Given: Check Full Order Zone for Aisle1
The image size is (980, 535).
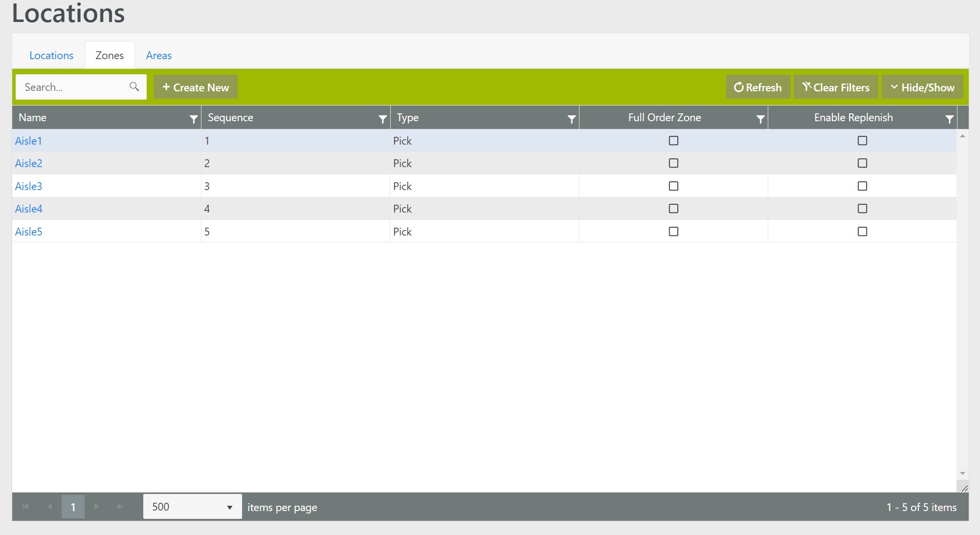Looking at the screenshot, I should point(673,141).
